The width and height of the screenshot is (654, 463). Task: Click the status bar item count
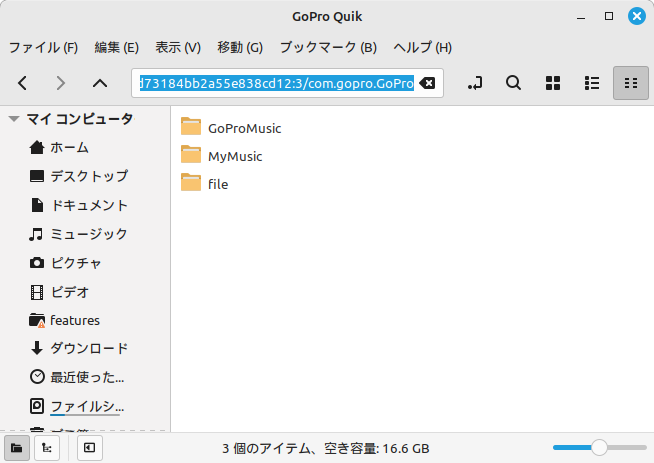click(326, 449)
